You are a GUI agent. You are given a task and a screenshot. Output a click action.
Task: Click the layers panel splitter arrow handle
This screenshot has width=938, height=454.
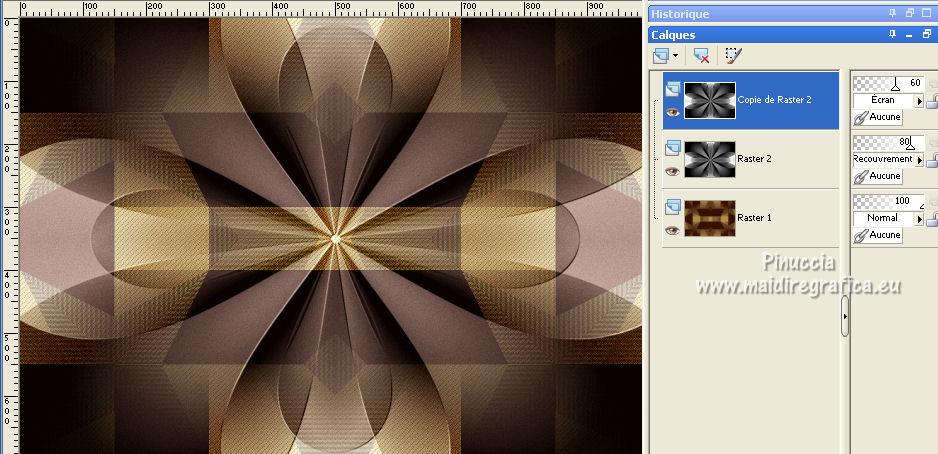tap(845, 316)
